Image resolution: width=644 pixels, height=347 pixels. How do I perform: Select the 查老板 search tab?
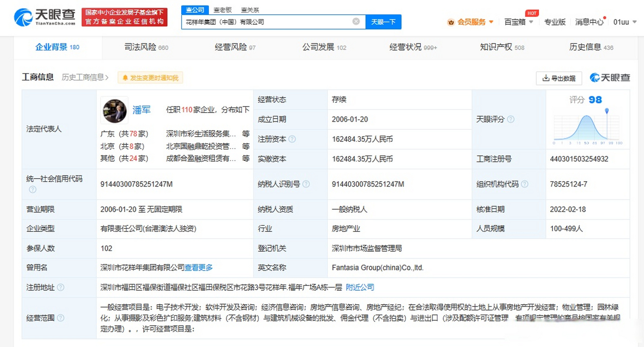coord(222,10)
